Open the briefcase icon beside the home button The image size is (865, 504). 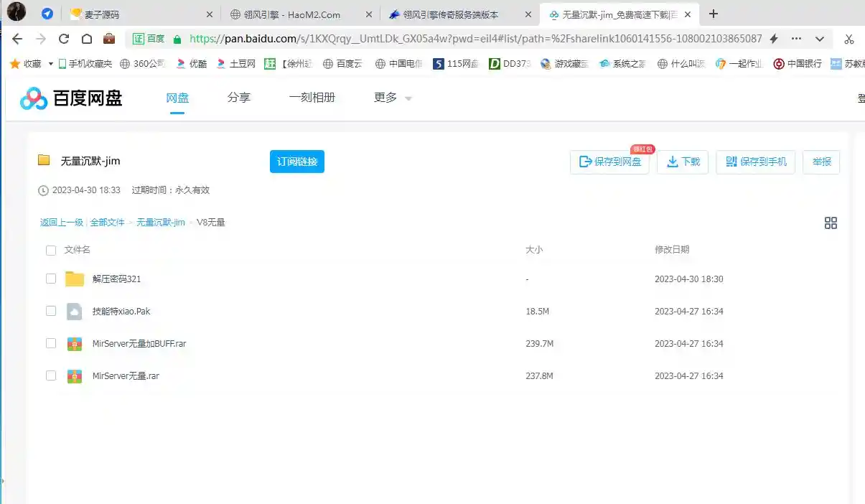pos(109,39)
